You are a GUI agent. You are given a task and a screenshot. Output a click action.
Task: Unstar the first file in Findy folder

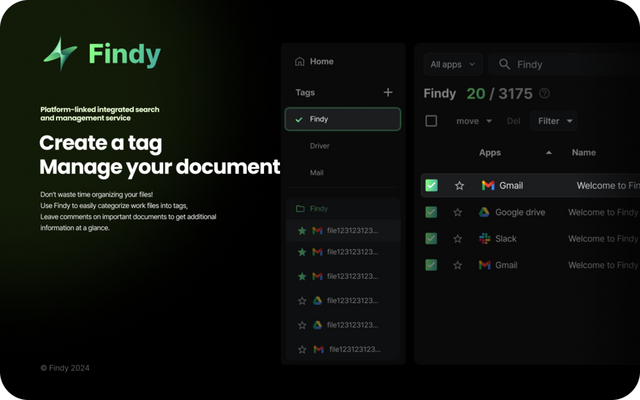tap(301, 231)
